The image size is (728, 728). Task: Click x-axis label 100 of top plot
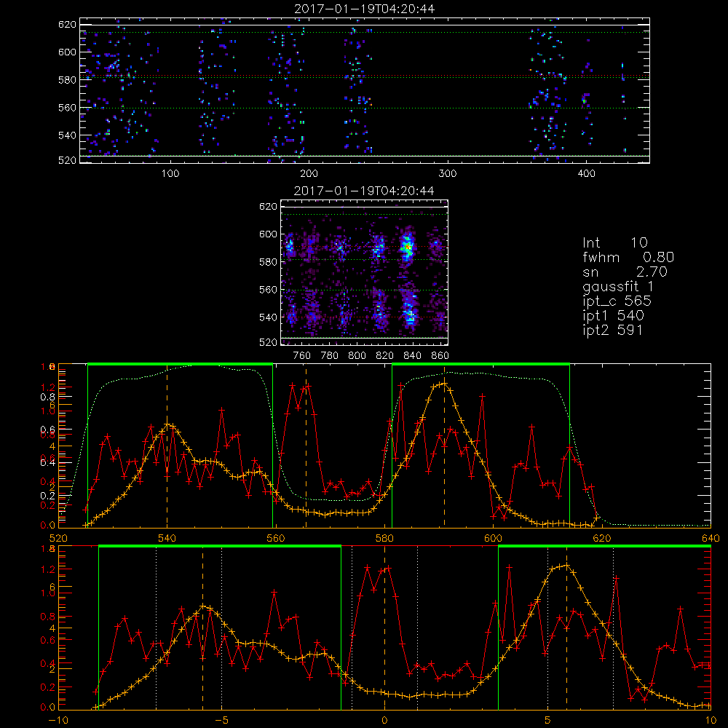coord(170,174)
